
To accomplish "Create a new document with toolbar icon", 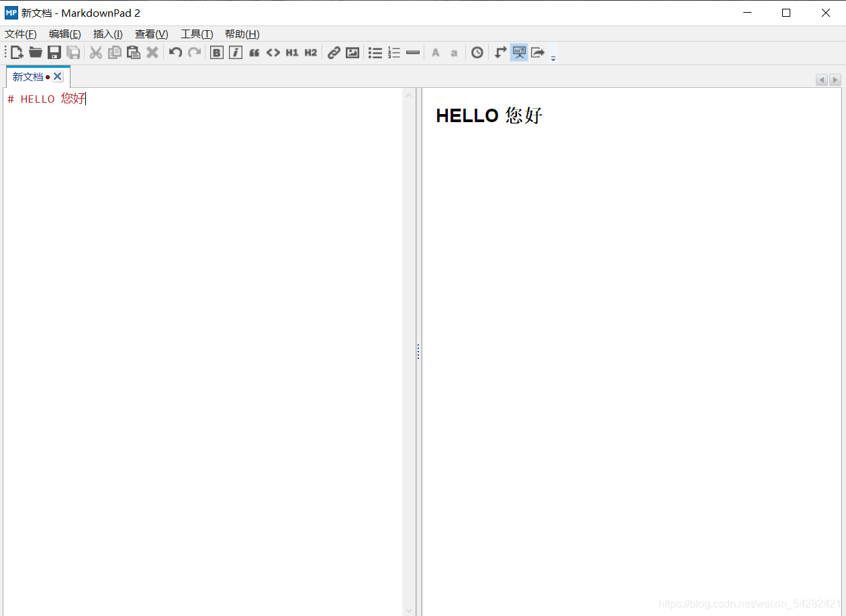I will pyautogui.click(x=17, y=52).
